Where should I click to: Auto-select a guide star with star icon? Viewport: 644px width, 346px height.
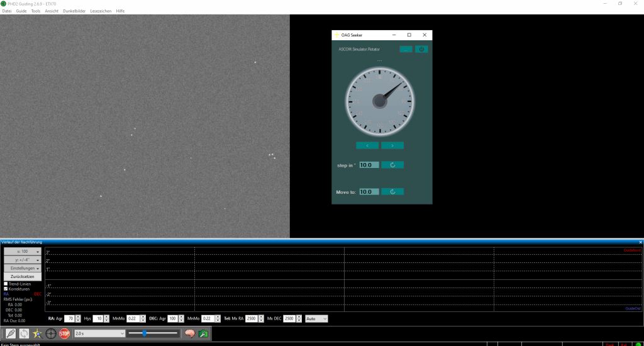tap(37, 333)
